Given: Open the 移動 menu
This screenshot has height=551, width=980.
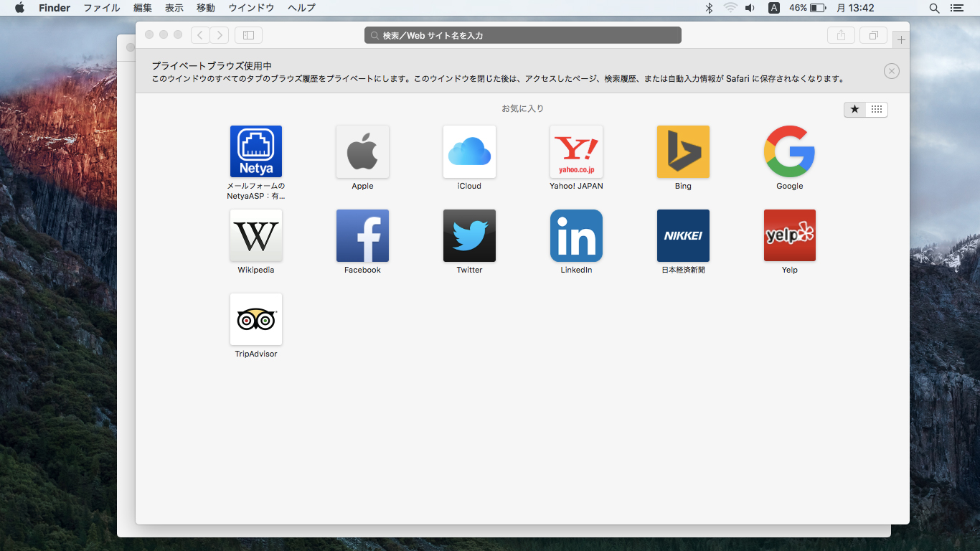Looking at the screenshot, I should [206, 8].
